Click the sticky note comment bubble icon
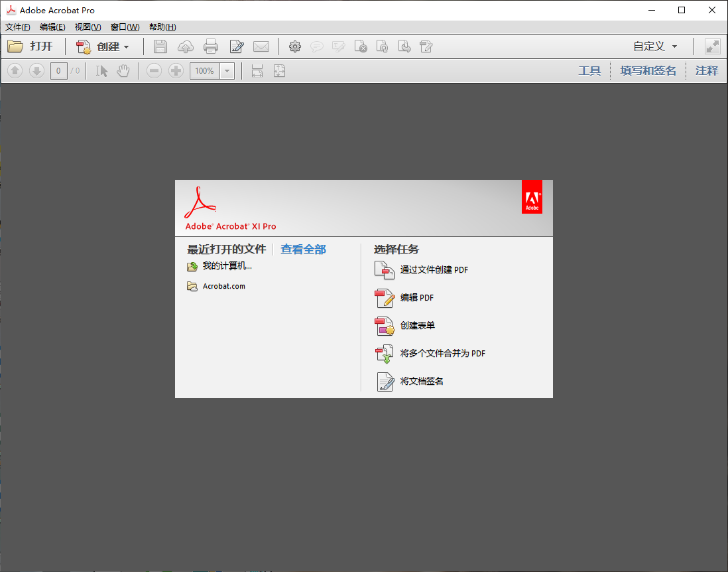Image resolution: width=728 pixels, height=572 pixels. [317, 46]
